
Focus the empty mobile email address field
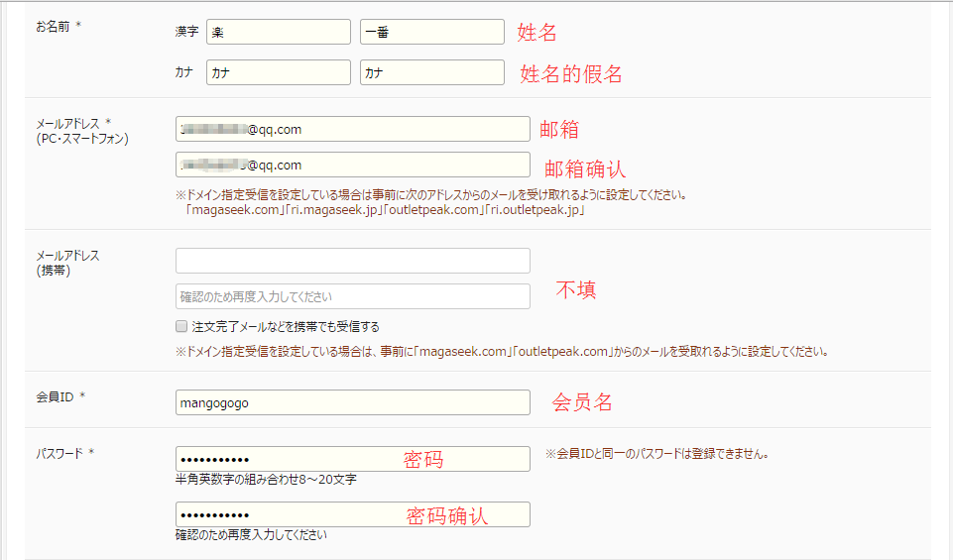tap(353, 261)
